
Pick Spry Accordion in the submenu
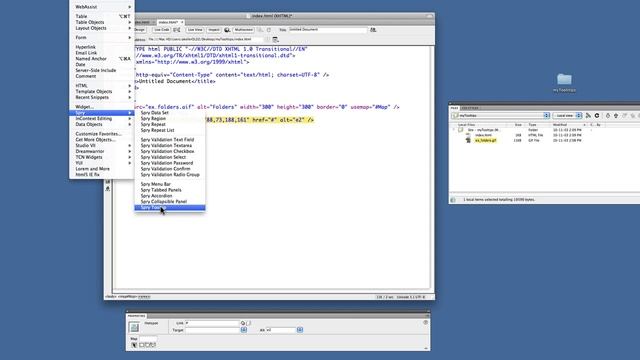(170, 196)
